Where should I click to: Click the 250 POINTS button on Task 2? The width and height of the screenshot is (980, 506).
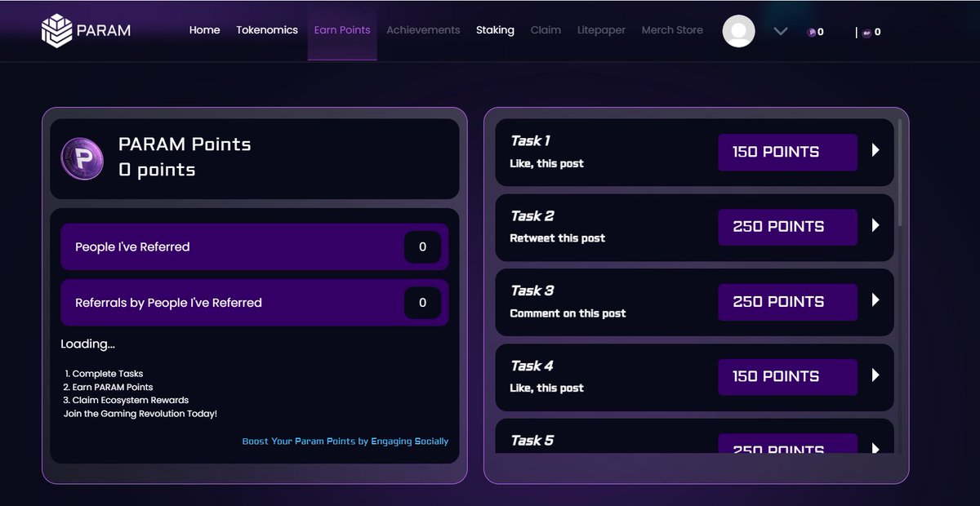point(786,227)
